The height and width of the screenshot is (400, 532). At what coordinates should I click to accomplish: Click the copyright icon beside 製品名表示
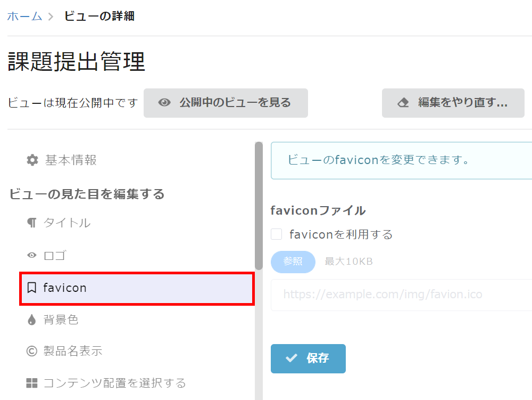[x=31, y=351]
